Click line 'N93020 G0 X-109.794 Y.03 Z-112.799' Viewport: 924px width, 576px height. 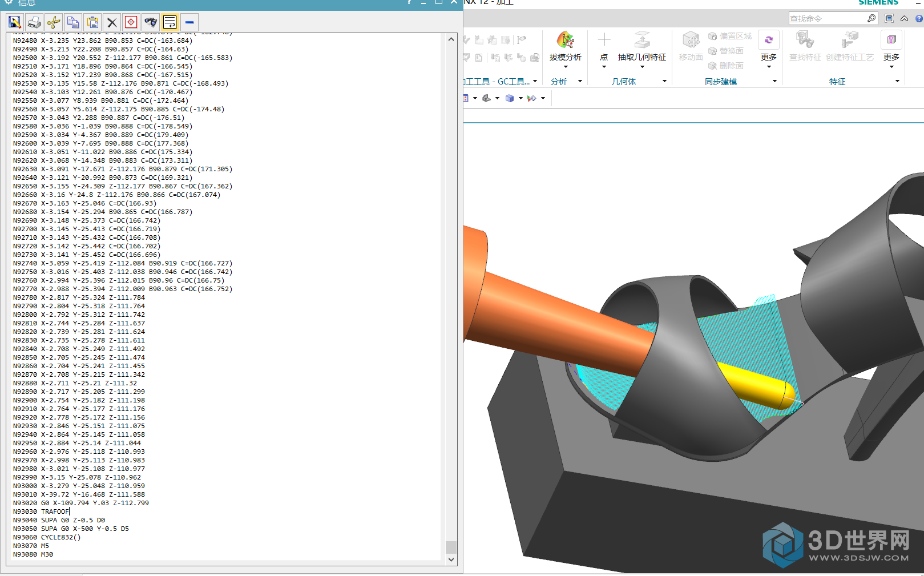81,503
